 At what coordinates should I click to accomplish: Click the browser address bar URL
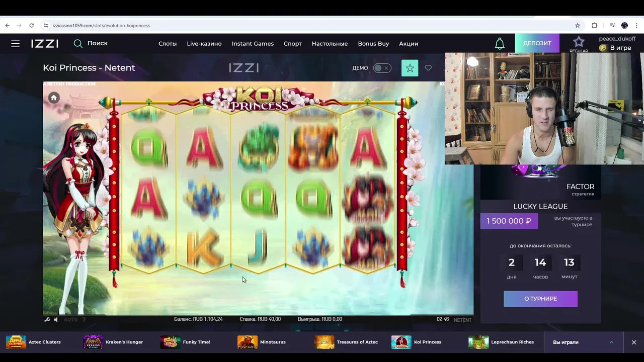[x=101, y=26]
